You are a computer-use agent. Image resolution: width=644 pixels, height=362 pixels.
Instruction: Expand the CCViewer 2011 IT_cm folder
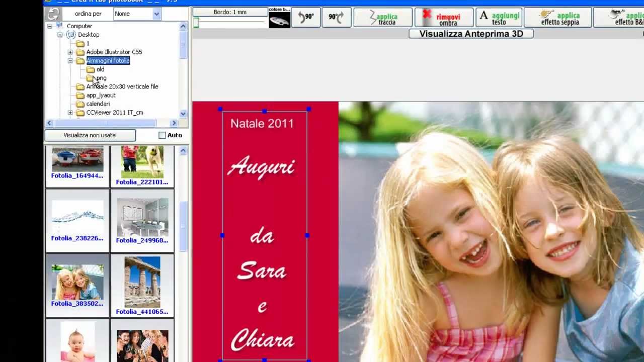(x=70, y=113)
